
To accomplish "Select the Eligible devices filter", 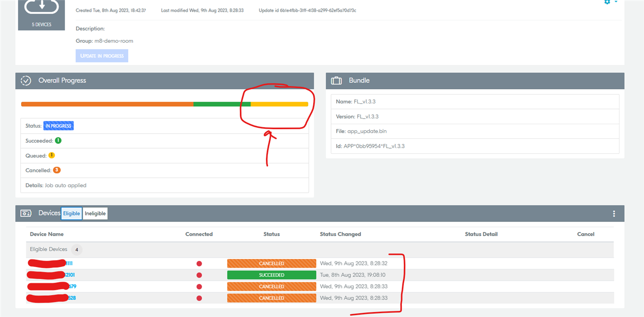I will (71, 213).
